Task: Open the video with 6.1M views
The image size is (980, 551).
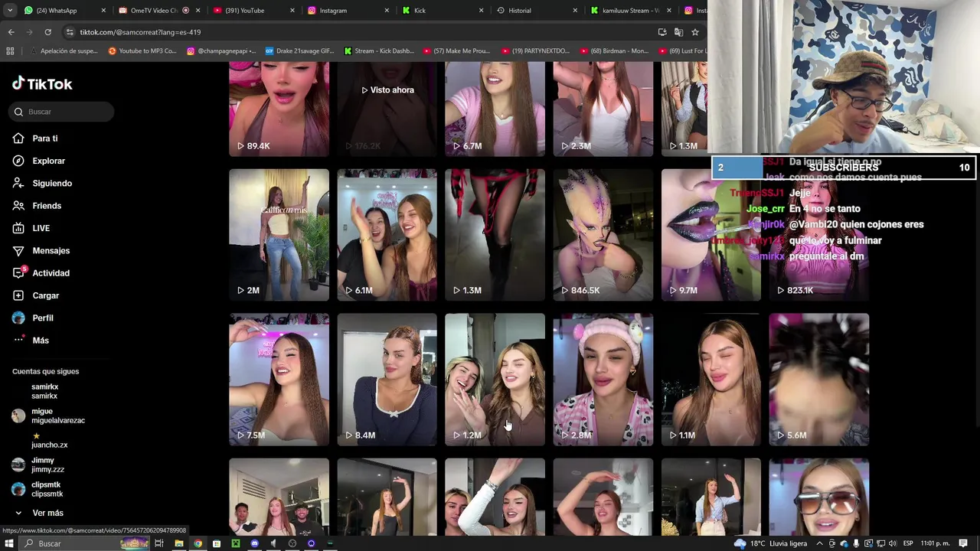Action: click(x=387, y=235)
